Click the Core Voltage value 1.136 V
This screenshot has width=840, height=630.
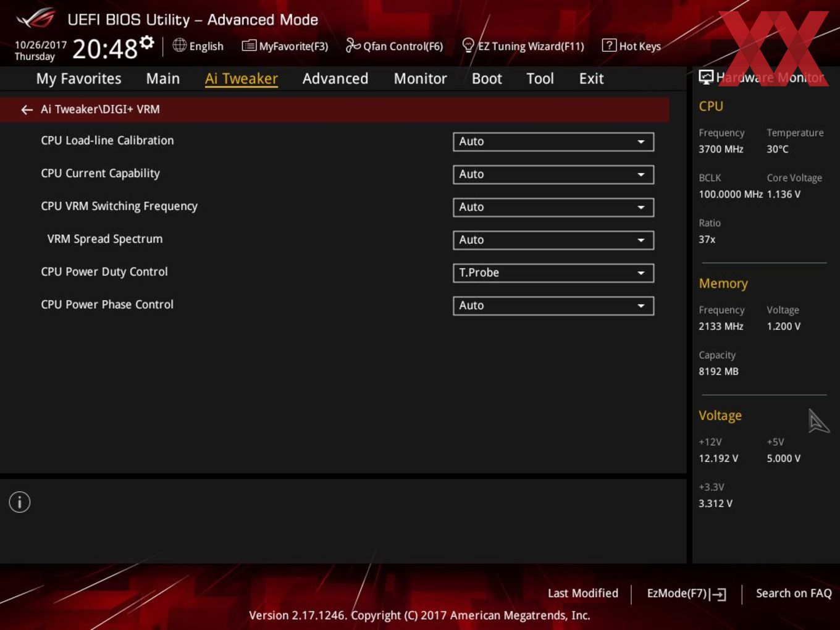pos(784,194)
